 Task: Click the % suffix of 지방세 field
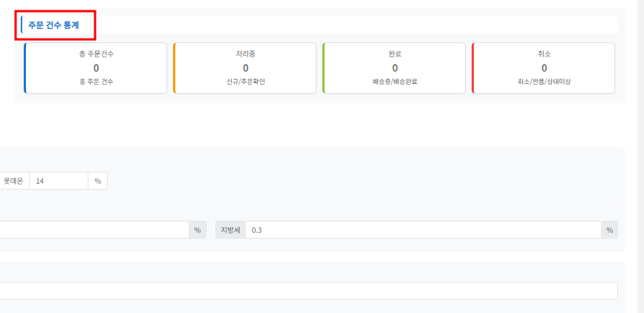click(610, 230)
